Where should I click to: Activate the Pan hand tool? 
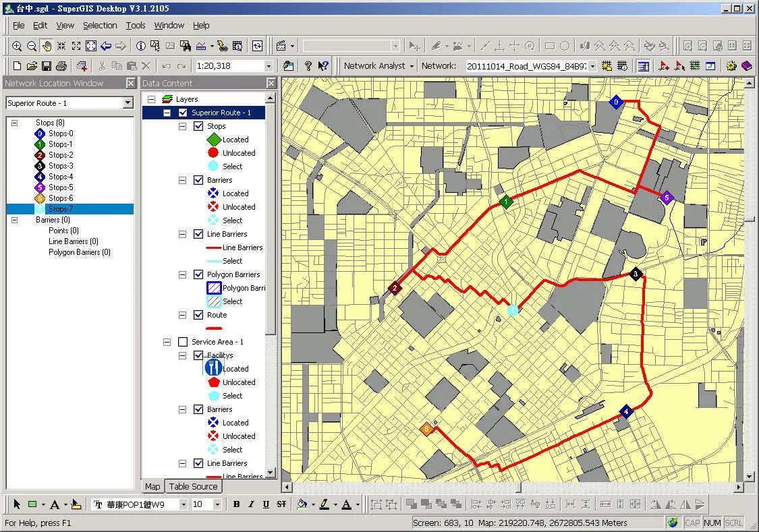click(47, 46)
